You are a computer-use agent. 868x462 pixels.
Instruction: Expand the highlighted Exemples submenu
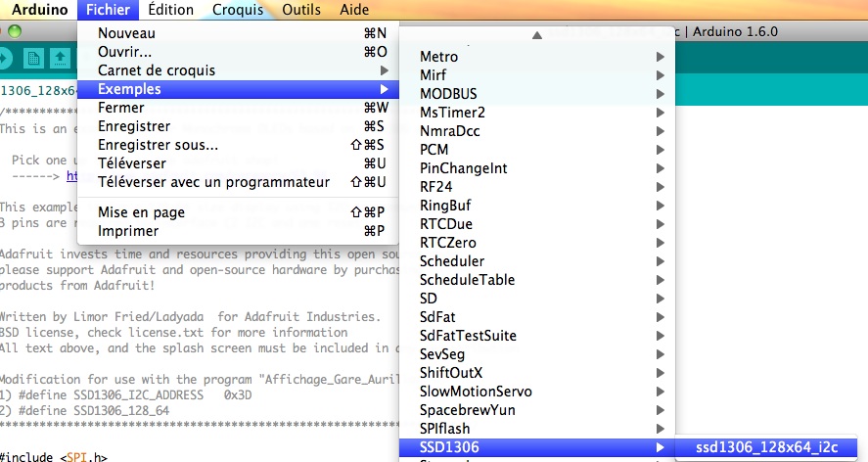click(x=238, y=89)
